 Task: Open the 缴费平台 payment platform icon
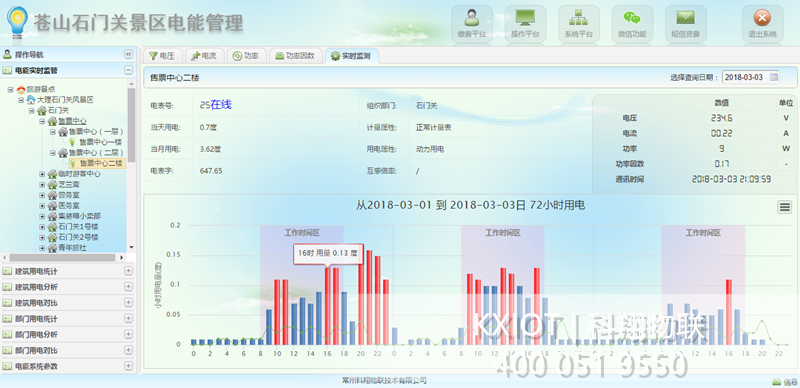(x=472, y=23)
